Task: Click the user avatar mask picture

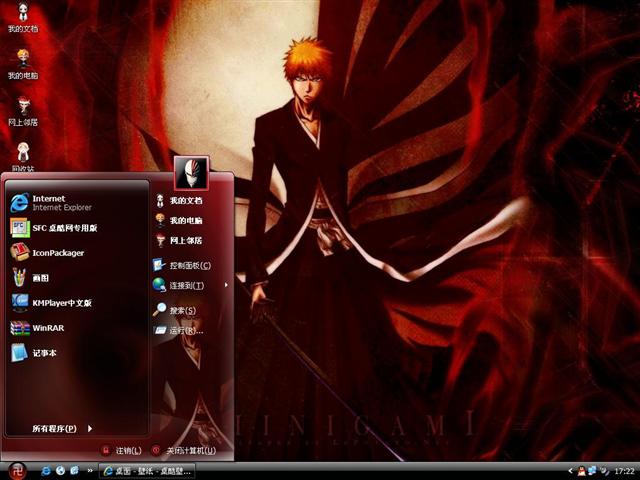Action: [192, 173]
